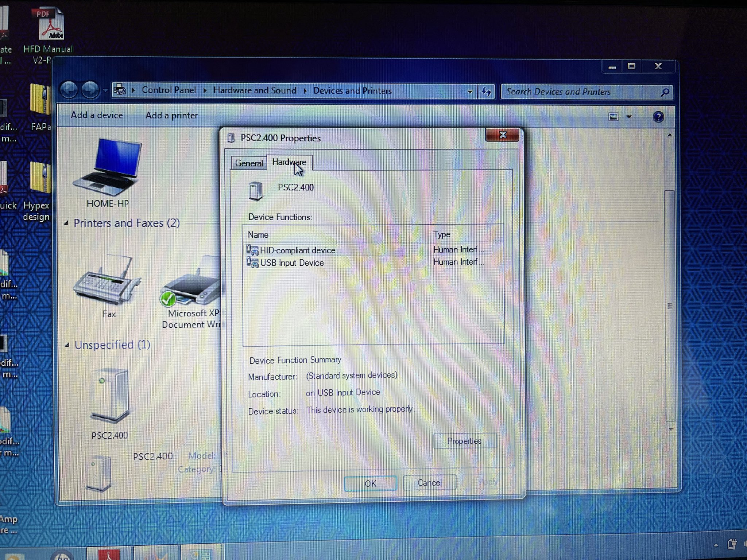
Task: Select the USB Input Device row text
Action: (x=292, y=263)
